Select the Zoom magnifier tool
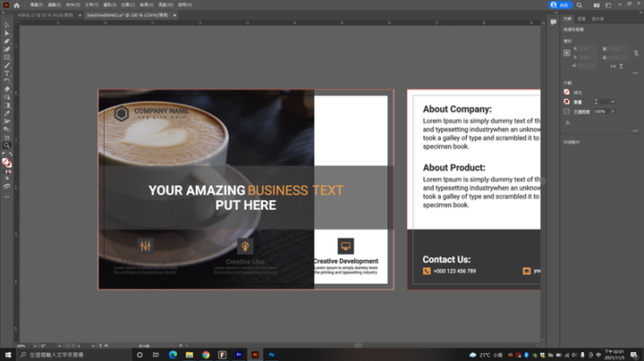This screenshot has width=644, height=361. 7,146
